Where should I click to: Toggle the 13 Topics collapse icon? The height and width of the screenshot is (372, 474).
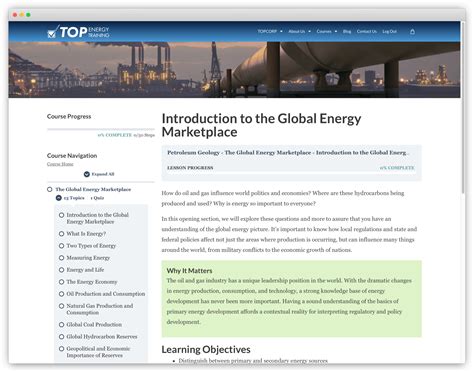tap(59, 198)
